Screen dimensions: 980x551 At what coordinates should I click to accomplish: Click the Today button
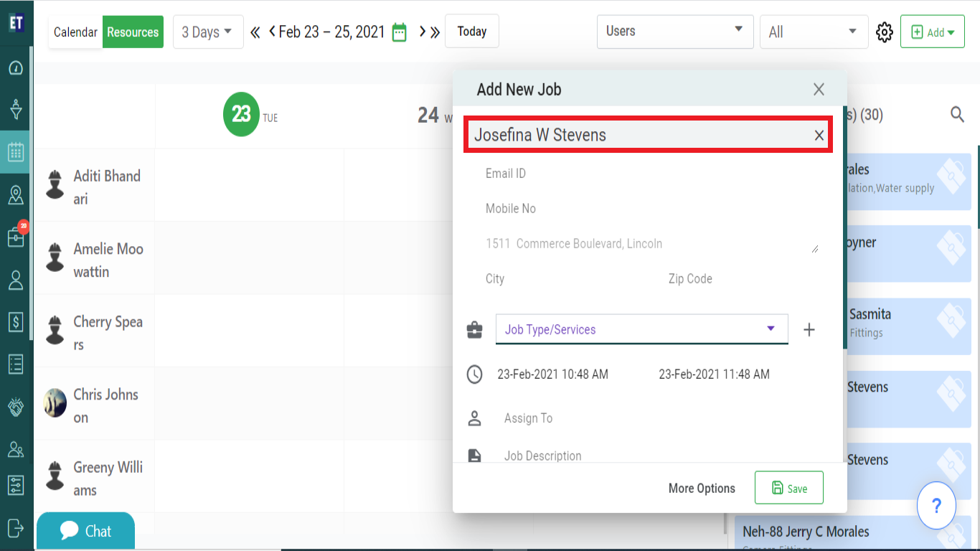tap(472, 32)
